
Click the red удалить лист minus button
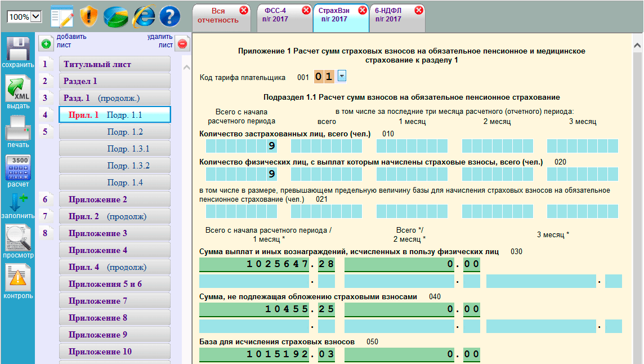pyautogui.click(x=182, y=43)
